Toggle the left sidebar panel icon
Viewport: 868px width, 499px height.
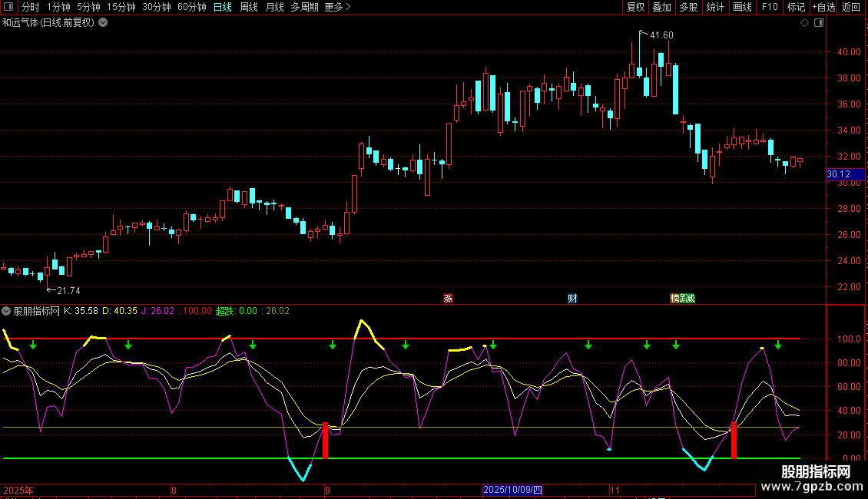click(8, 7)
